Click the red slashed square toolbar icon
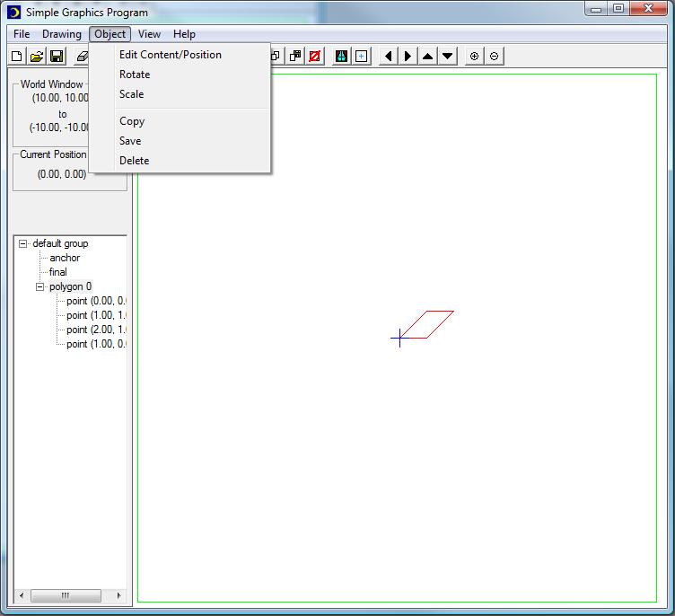 click(315, 56)
